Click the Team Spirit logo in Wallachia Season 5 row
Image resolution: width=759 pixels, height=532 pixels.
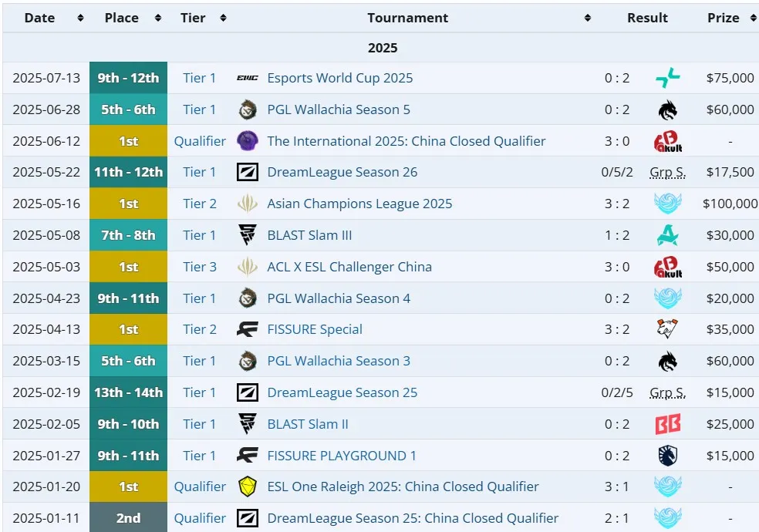[668, 109]
